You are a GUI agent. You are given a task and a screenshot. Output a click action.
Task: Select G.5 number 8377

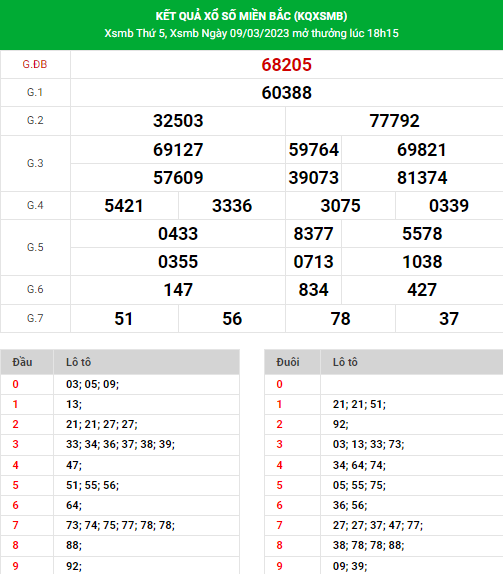[x=313, y=234]
